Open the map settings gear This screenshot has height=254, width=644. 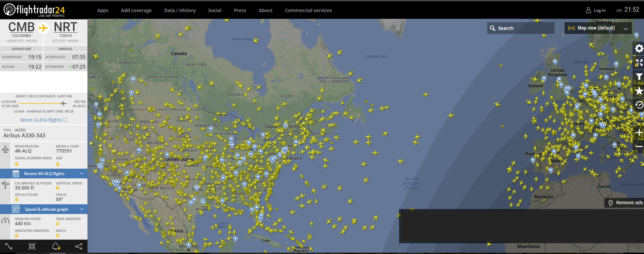639,49
